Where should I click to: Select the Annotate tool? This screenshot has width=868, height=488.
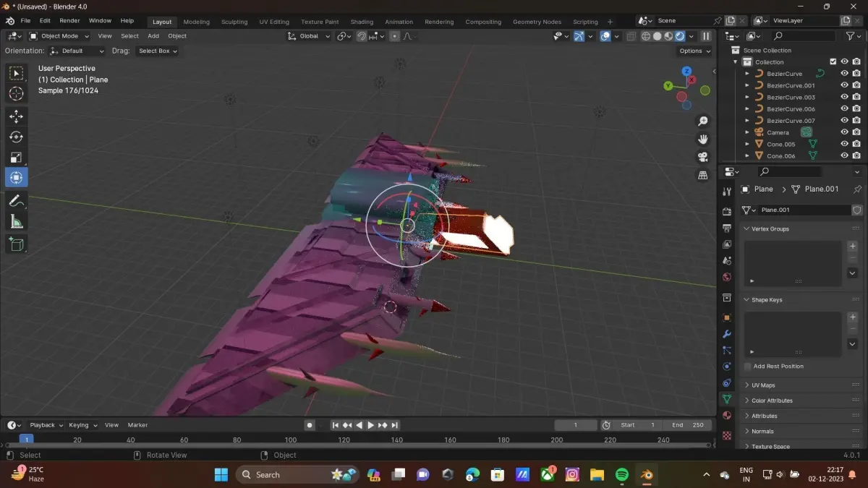pyautogui.click(x=16, y=200)
